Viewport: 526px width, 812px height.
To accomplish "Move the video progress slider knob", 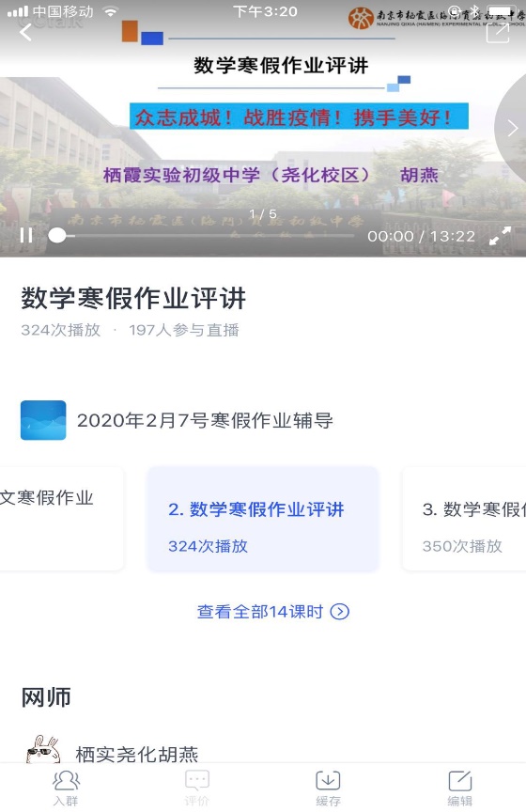I will [x=57, y=236].
